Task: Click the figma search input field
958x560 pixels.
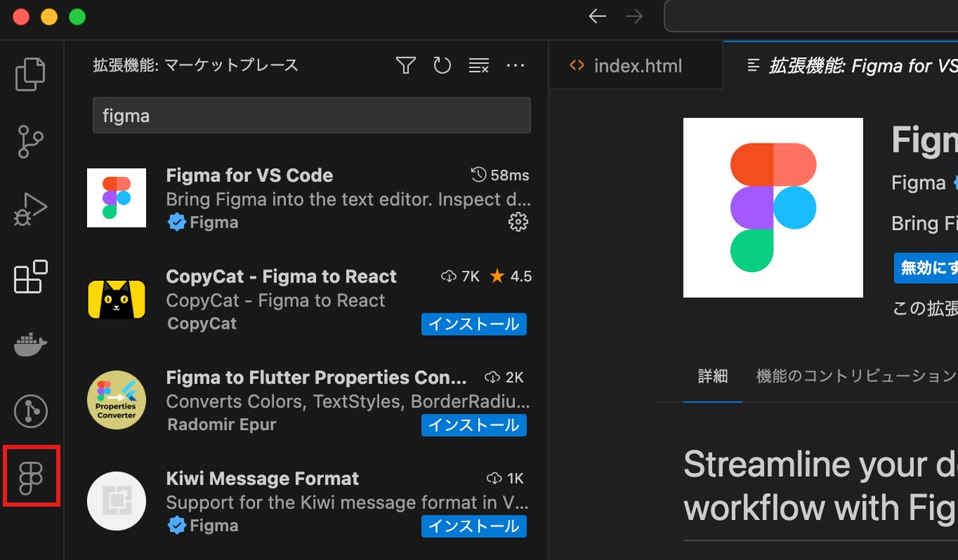Action: (x=311, y=116)
